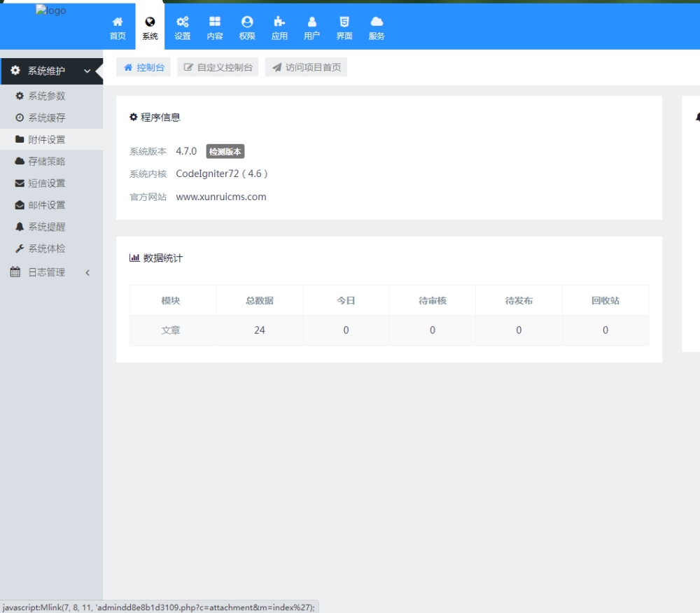Click the 模块 column header
Viewport: 700px width, 613px height.
[x=171, y=300]
